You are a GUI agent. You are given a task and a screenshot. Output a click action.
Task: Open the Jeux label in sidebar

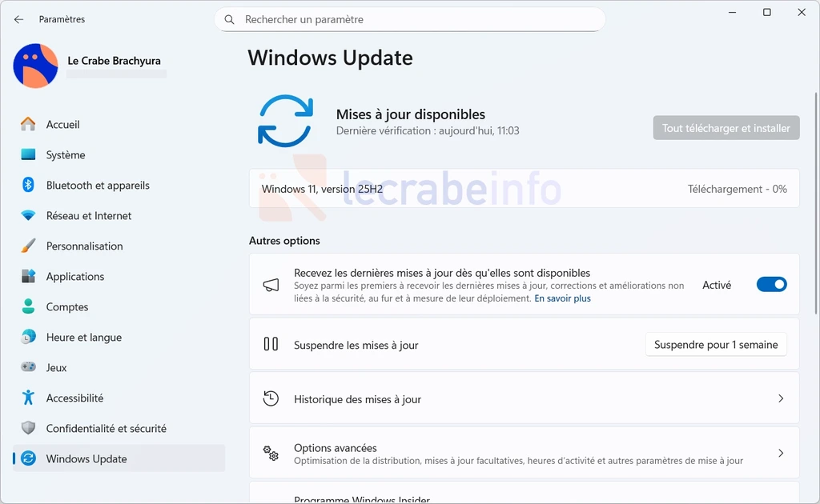pyautogui.click(x=56, y=368)
